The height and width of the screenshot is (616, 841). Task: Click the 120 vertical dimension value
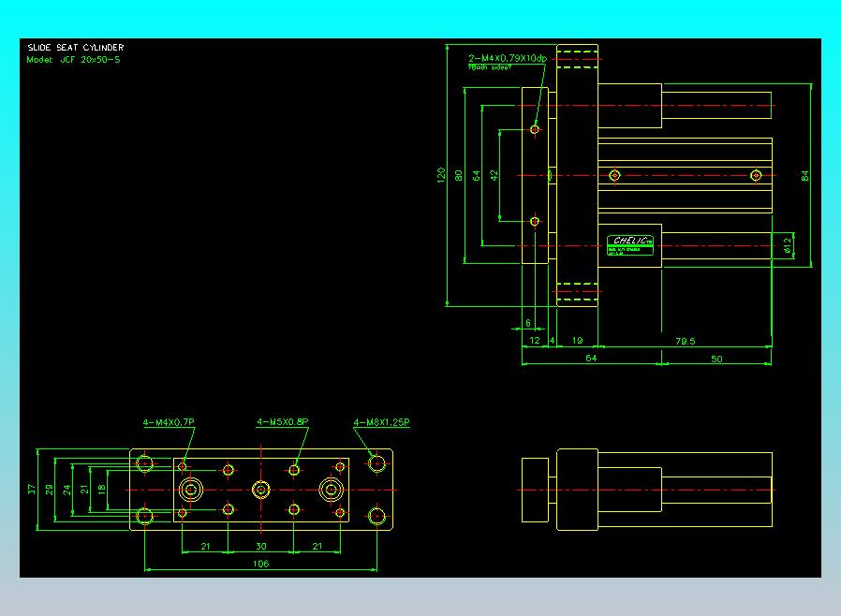[441, 175]
